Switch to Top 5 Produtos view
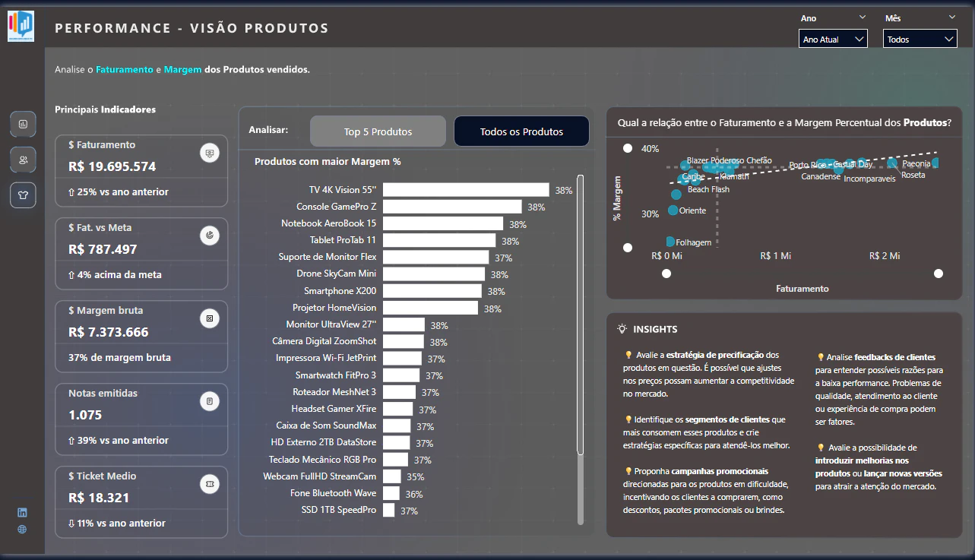 378,131
